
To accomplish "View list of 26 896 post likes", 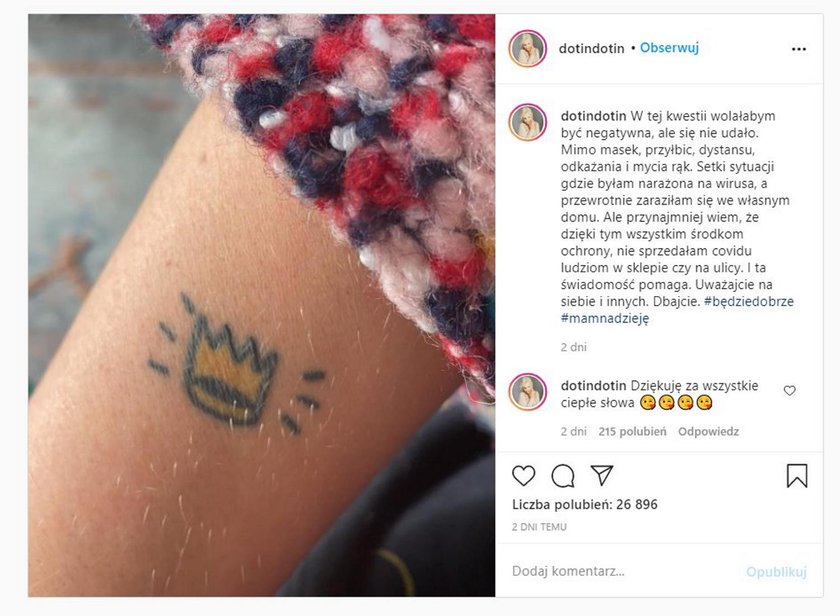I will click(584, 504).
